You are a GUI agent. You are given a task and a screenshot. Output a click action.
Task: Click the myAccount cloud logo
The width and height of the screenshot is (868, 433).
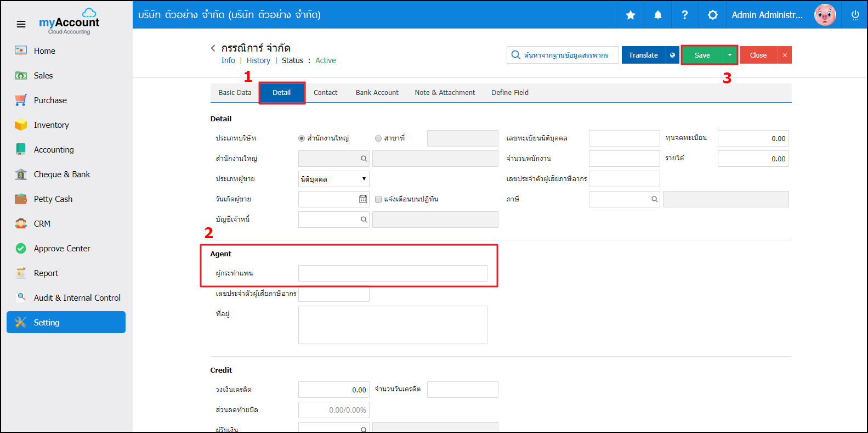[x=69, y=21]
